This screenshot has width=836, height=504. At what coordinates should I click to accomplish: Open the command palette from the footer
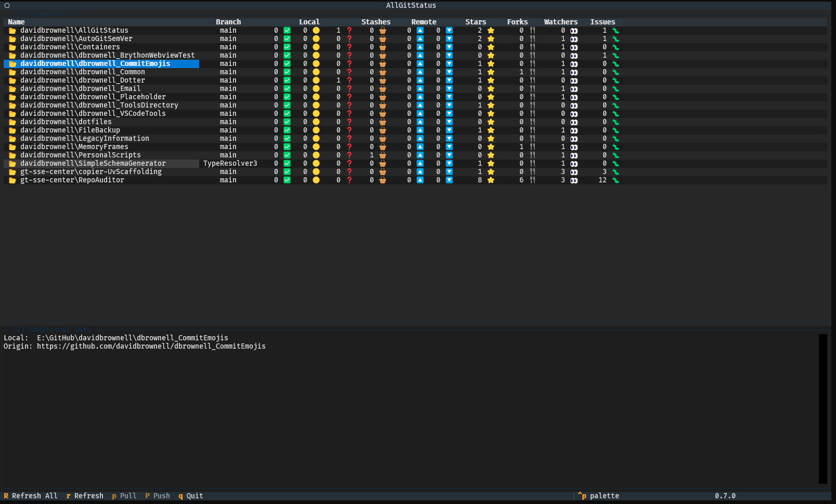(598, 496)
